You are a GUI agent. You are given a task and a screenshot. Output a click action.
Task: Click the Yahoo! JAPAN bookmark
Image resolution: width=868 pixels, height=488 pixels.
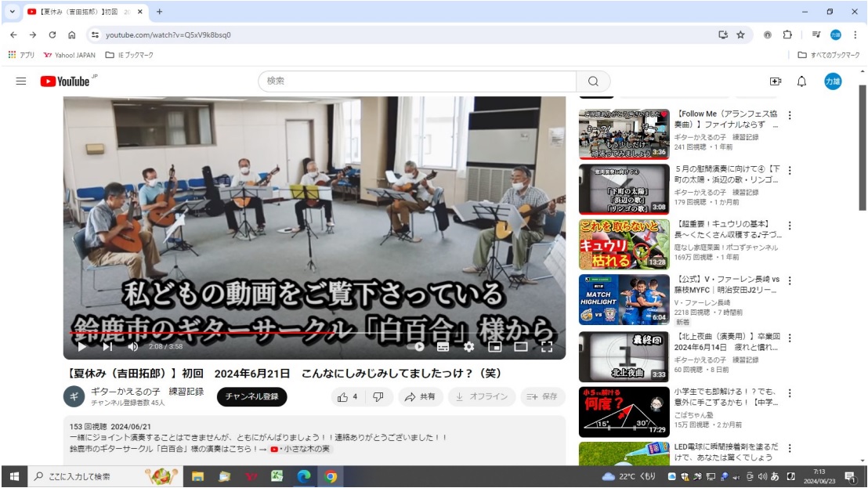70,55
